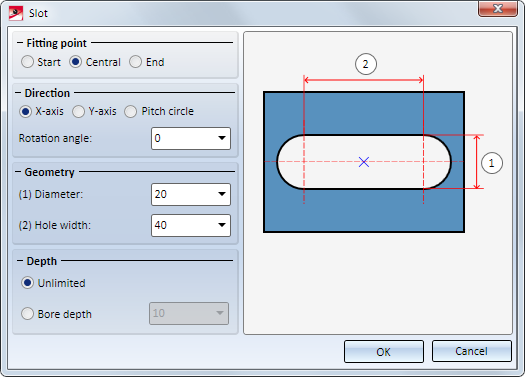Close the Slot dialog window
The image size is (525, 377).
[x=498, y=9]
